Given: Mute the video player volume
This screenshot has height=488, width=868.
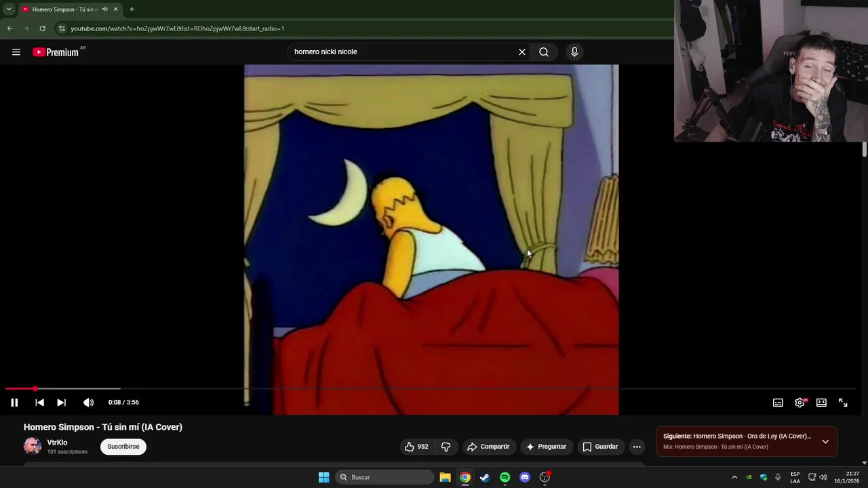Looking at the screenshot, I should click(89, 403).
